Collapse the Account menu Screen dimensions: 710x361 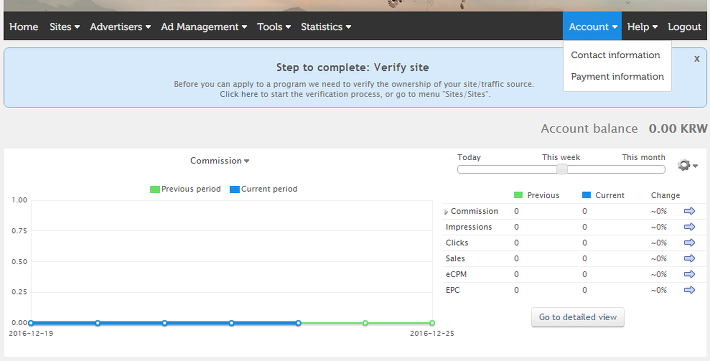(592, 27)
